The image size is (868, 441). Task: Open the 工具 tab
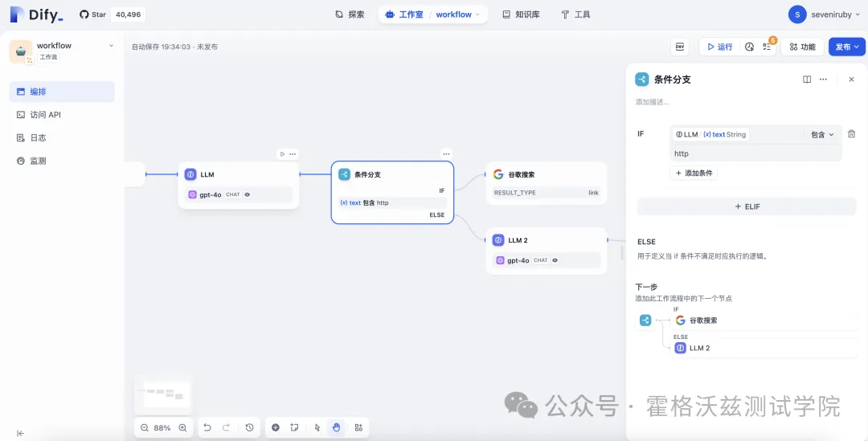click(x=575, y=14)
